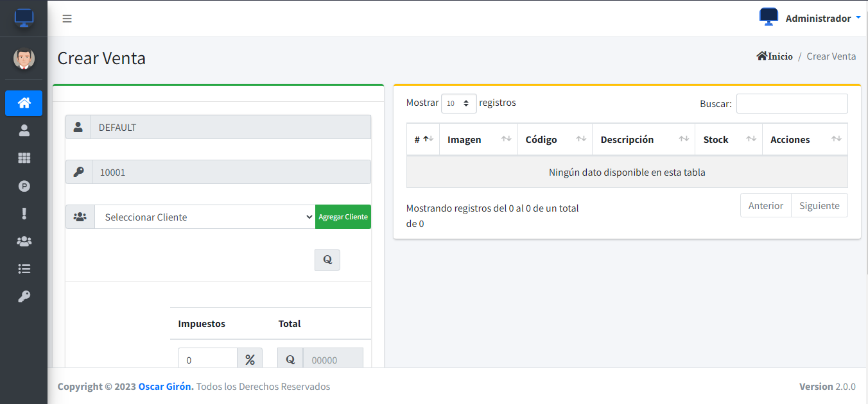
Task: Select the grid categories icon in sidebar
Action: (x=24, y=158)
